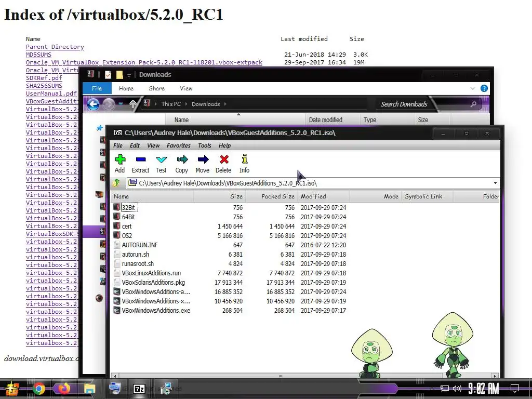
Task: Open 7-Zip File menu
Action: click(118, 145)
